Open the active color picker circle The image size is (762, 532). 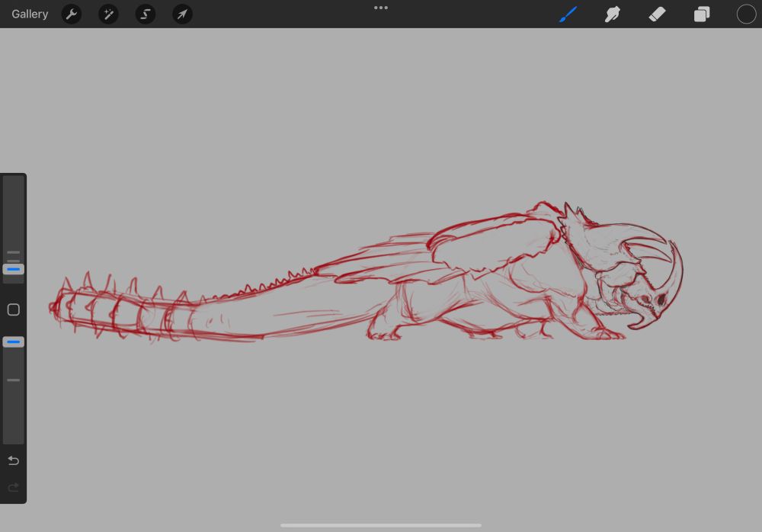click(746, 14)
